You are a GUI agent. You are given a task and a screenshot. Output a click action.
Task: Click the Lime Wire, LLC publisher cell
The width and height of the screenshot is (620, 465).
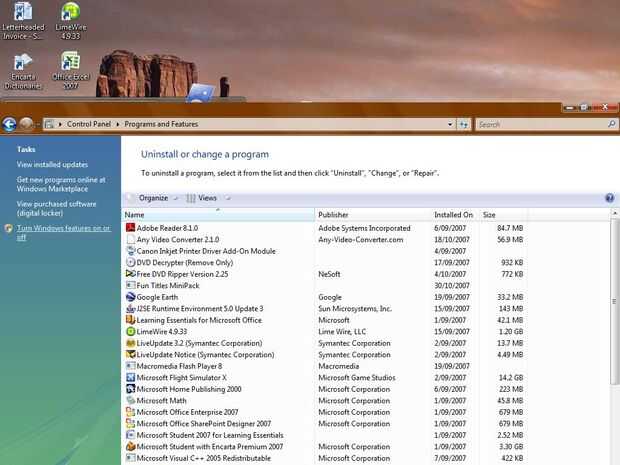tap(342, 331)
